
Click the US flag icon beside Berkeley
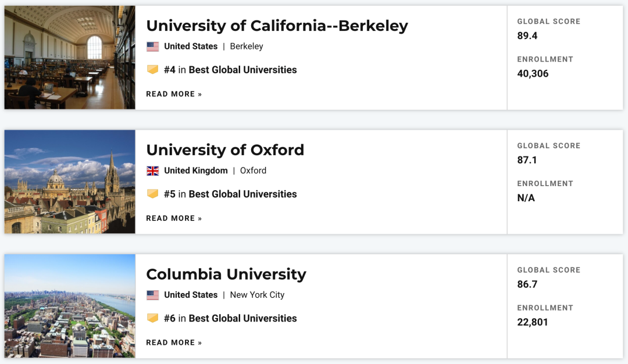(x=152, y=47)
